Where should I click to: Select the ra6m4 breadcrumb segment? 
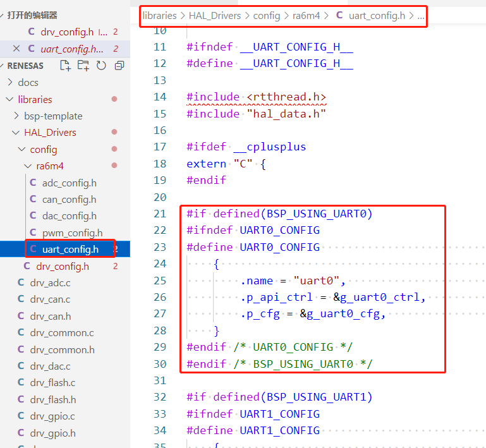306,15
